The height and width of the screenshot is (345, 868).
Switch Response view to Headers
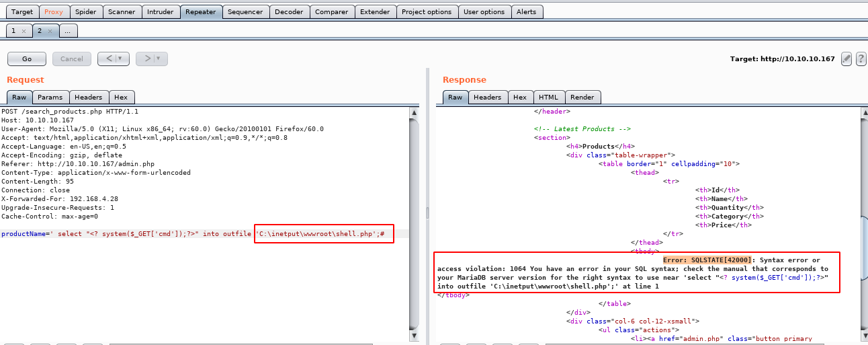pos(488,98)
